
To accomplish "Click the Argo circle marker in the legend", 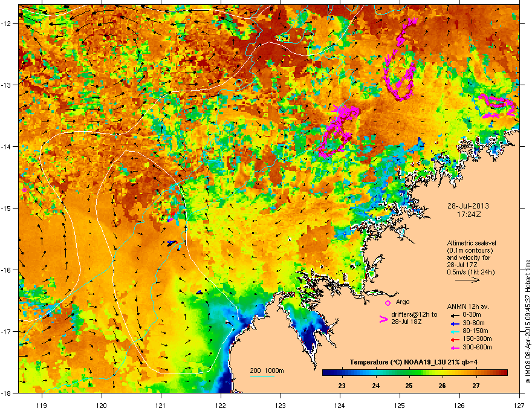I will [x=388, y=303].
